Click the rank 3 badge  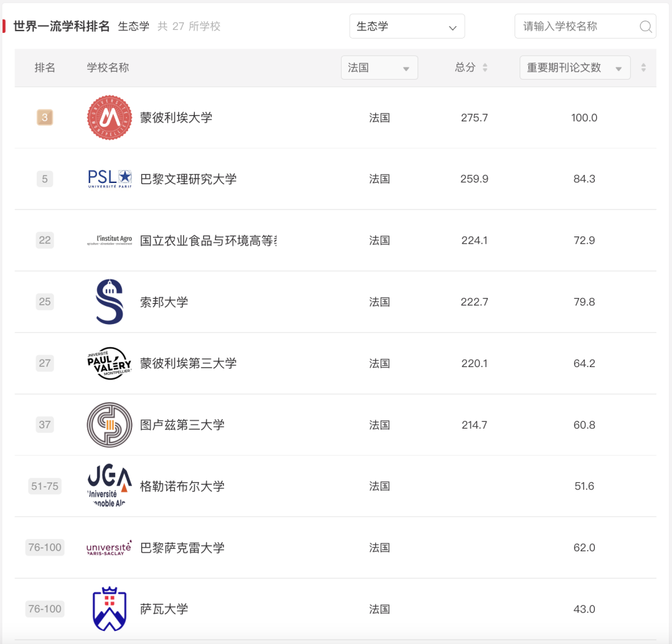tap(45, 118)
